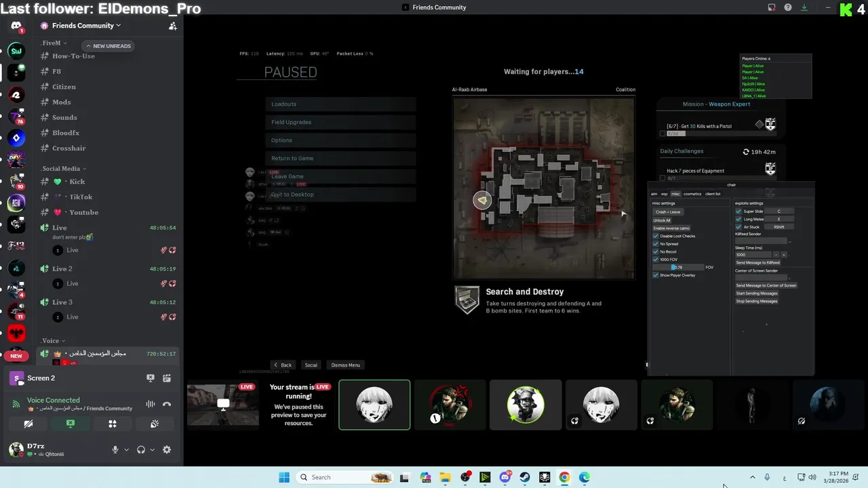Turn on camera with the video icon

(28, 424)
